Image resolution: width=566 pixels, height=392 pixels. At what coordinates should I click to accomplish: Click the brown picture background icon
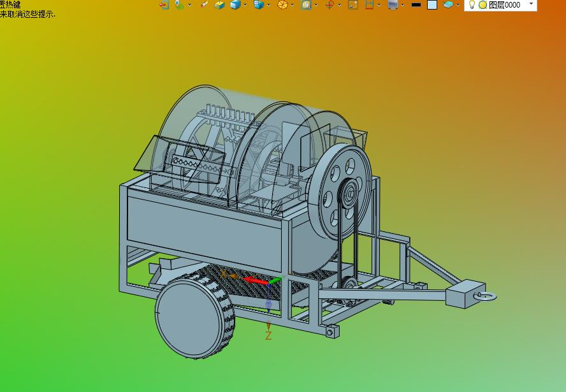coord(353,4)
